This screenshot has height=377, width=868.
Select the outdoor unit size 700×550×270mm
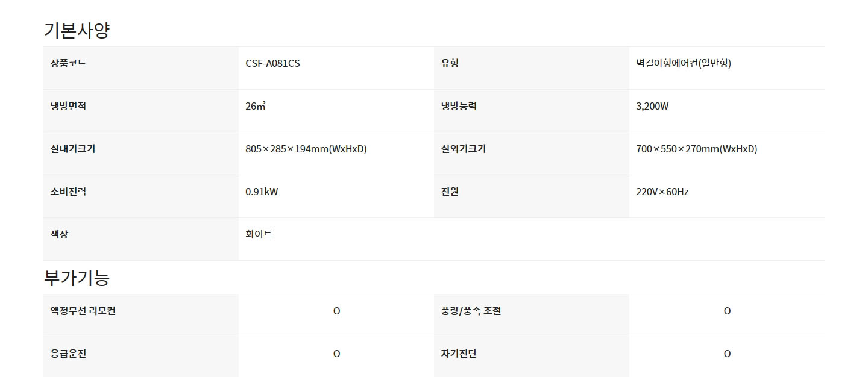(697, 149)
